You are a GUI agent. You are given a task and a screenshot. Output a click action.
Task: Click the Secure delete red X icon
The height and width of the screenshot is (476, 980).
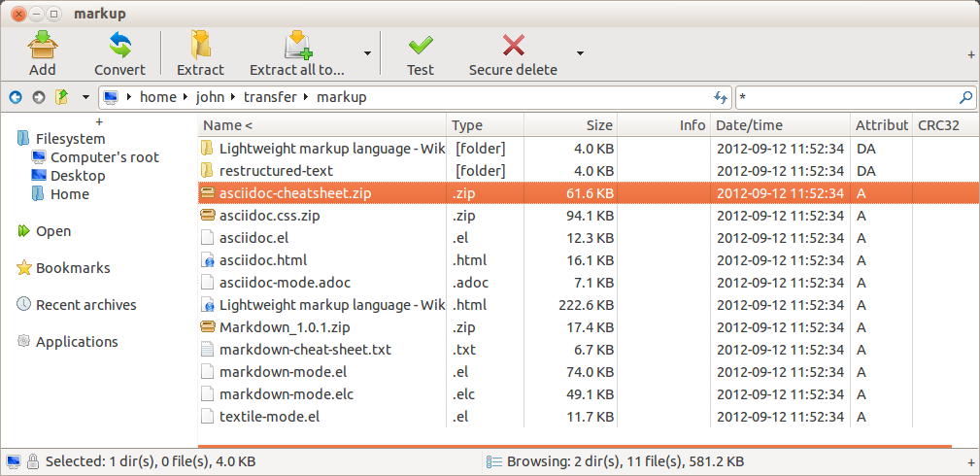pos(513,46)
